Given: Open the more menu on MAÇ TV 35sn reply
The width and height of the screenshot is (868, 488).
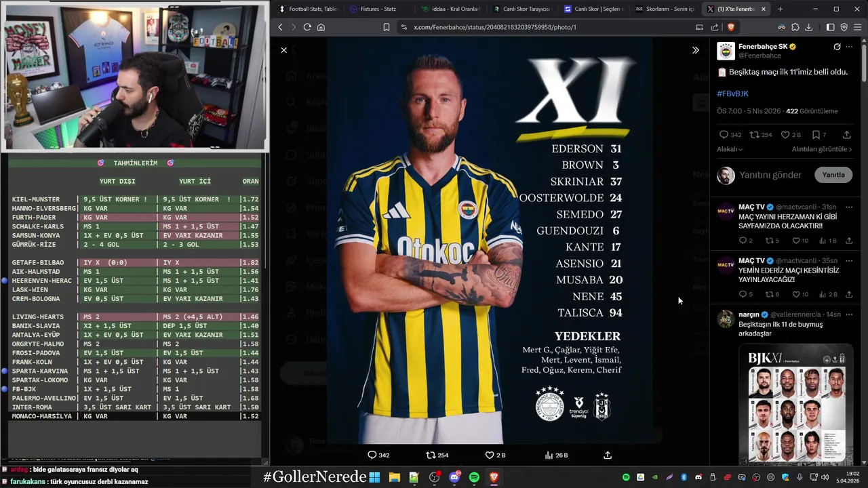Looking at the screenshot, I should click(849, 261).
